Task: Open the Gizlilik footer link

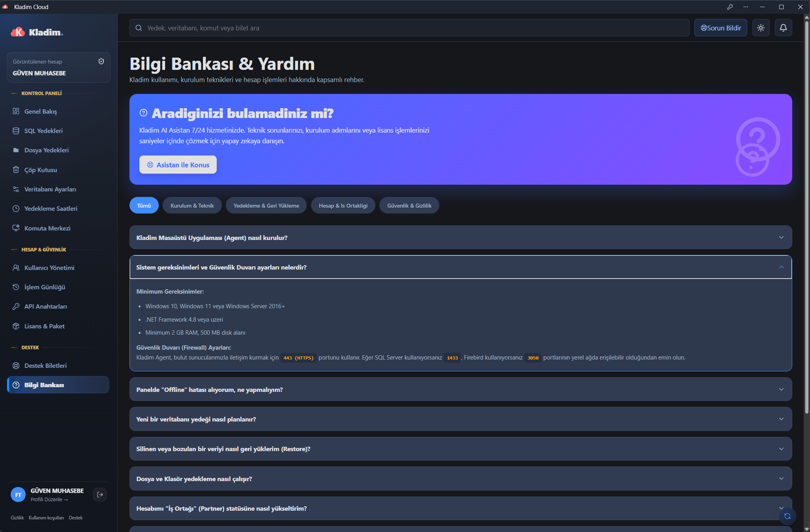Action: pyautogui.click(x=17, y=517)
